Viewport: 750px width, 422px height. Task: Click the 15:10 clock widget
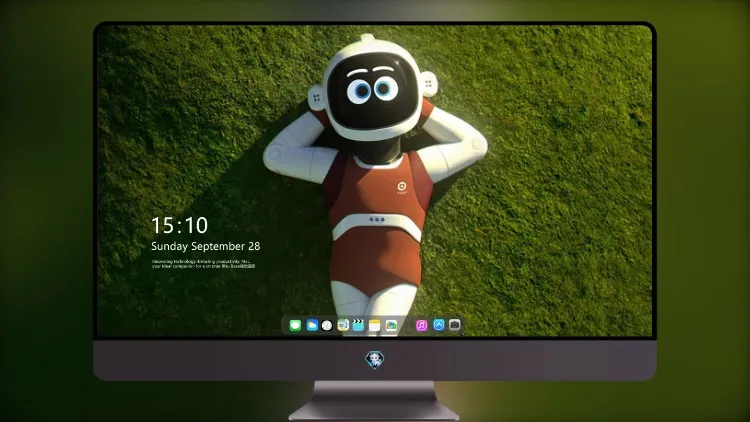point(179,225)
